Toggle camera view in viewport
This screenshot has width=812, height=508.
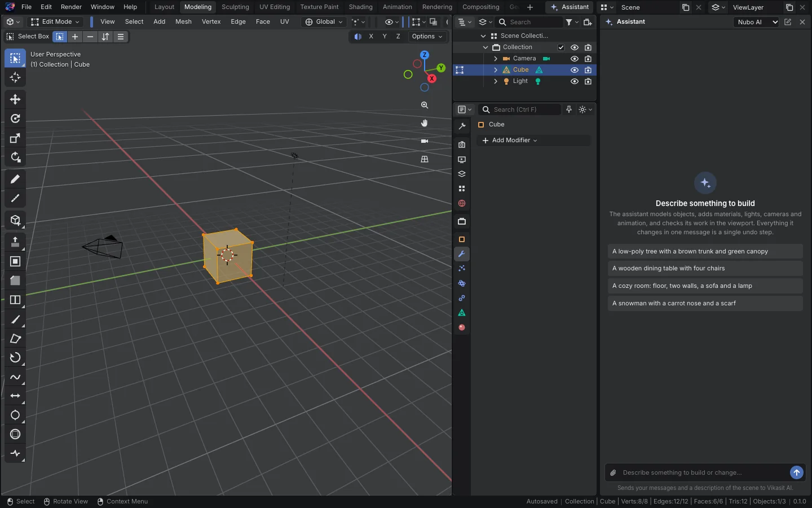[x=425, y=141]
